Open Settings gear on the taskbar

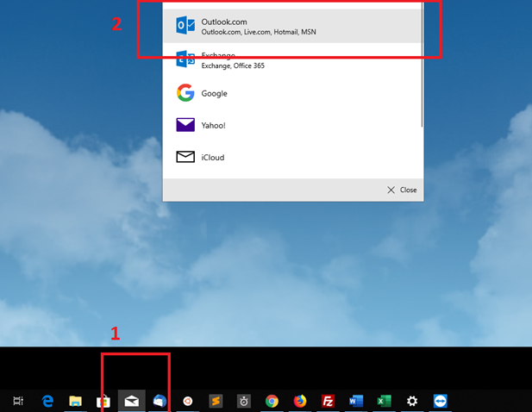pyautogui.click(x=412, y=401)
